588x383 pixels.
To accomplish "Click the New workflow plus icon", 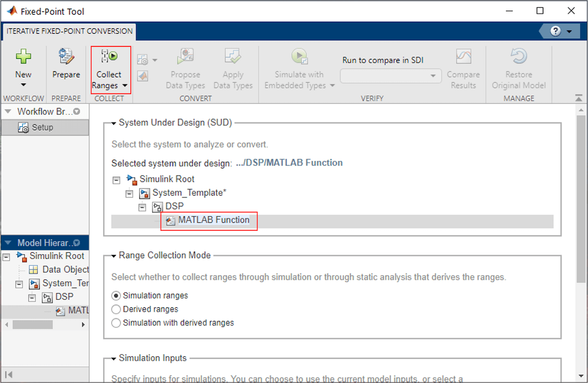I will [x=23, y=57].
